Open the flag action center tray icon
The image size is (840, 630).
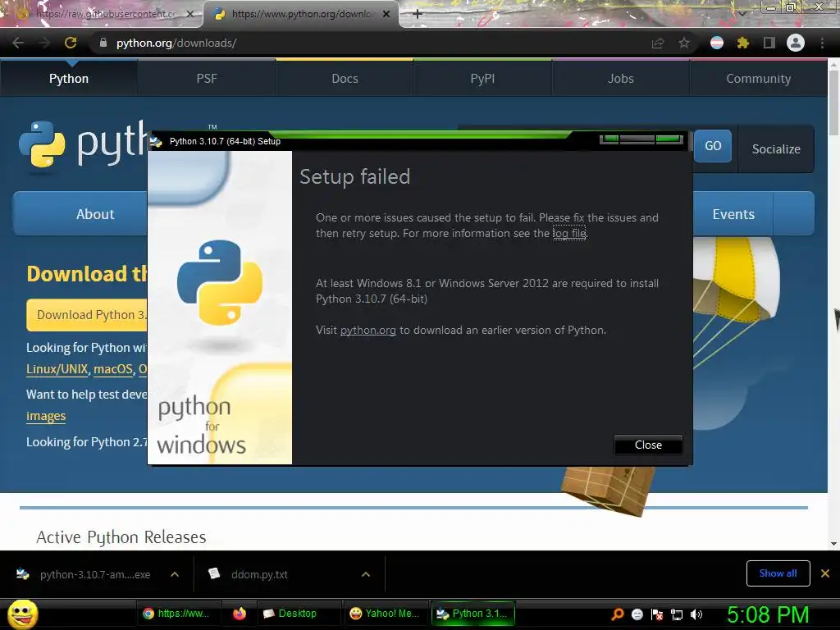coord(657,614)
